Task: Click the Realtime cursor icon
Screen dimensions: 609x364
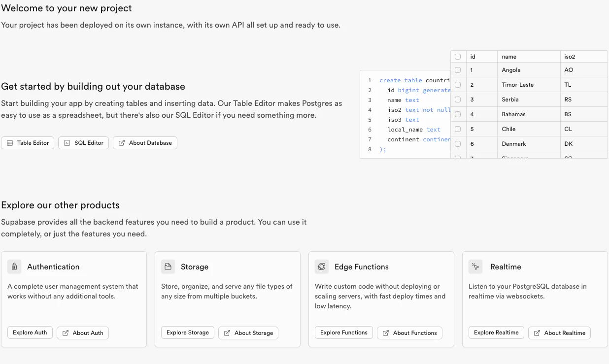Action: tap(475, 266)
